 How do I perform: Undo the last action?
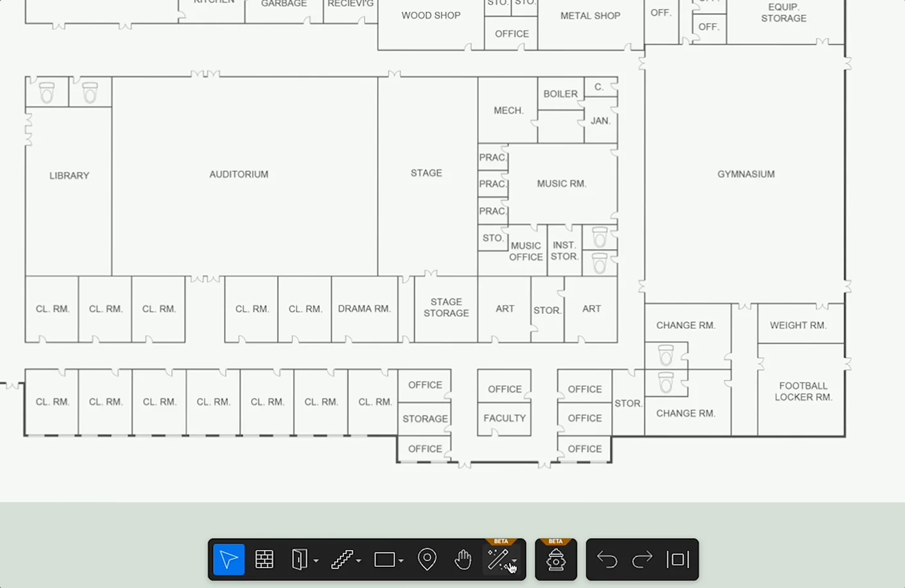pyautogui.click(x=607, y=560)
